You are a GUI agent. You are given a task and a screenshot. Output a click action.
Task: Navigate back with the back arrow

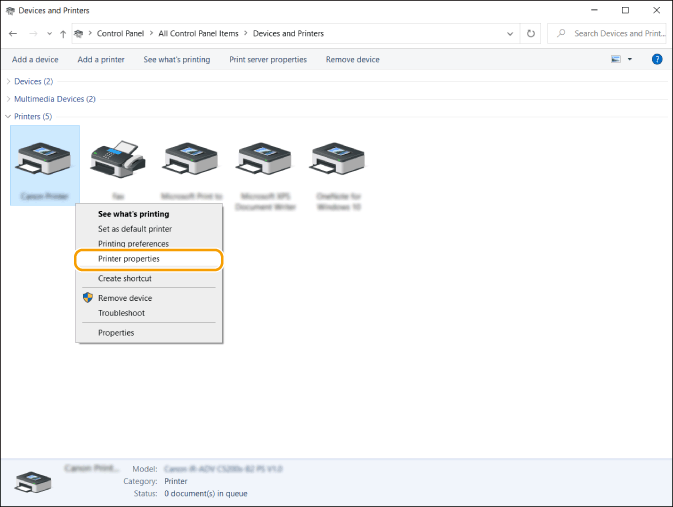(13, 33)
